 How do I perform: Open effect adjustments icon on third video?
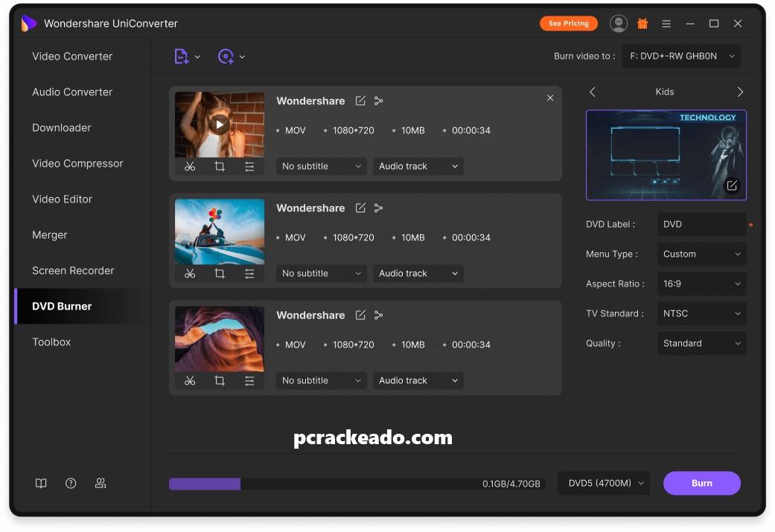pyautogui.click(x=249, y=381)
